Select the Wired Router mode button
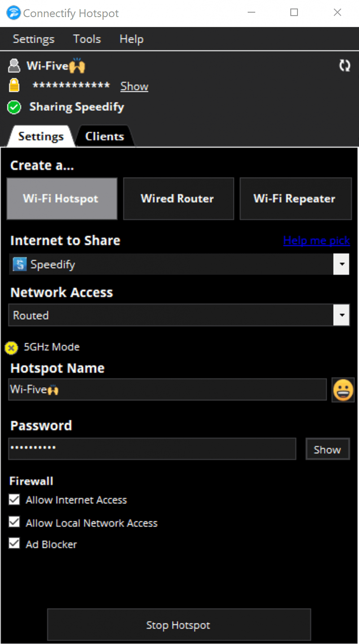Screen dimensions: 359x644 pos(178,199)
